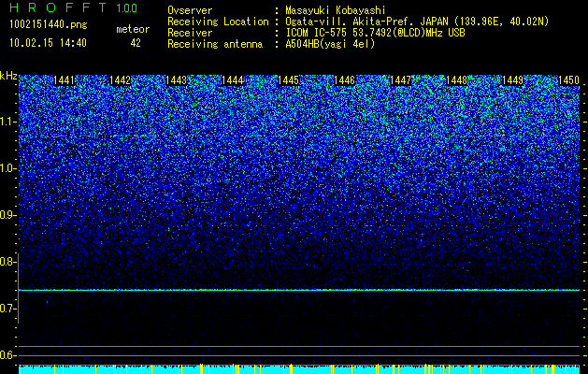Click the 1444 time marker
This screenshot has height=374, width=588.
click(232, 80)
